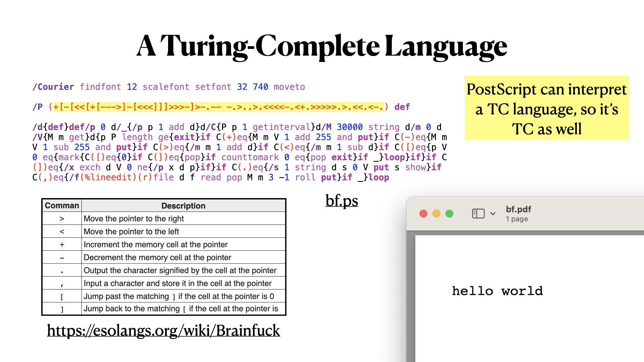Click the "+" command cell in the table
Screen dimensions: 644x362
click(62, 244)
